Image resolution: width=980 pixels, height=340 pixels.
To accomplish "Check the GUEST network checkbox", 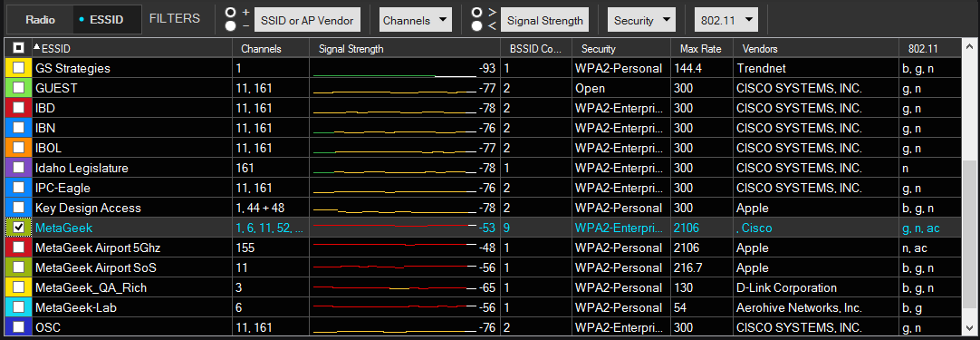I will click(19, 88).
